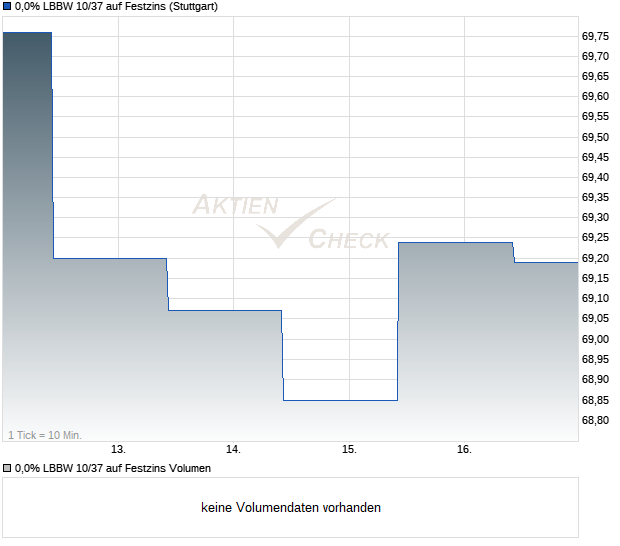Click the 69,20 price axis label
This screenshot has height=546, width=620.
point(595,258)
